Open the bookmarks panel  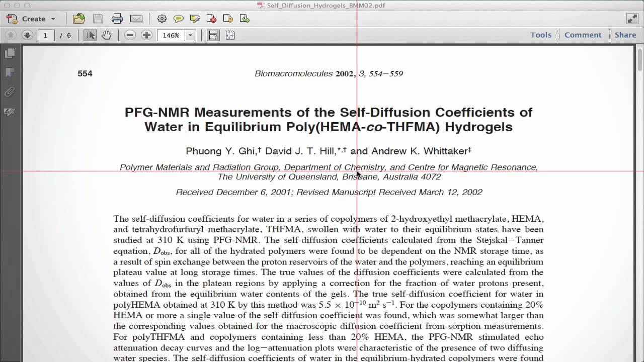(9, 72)
